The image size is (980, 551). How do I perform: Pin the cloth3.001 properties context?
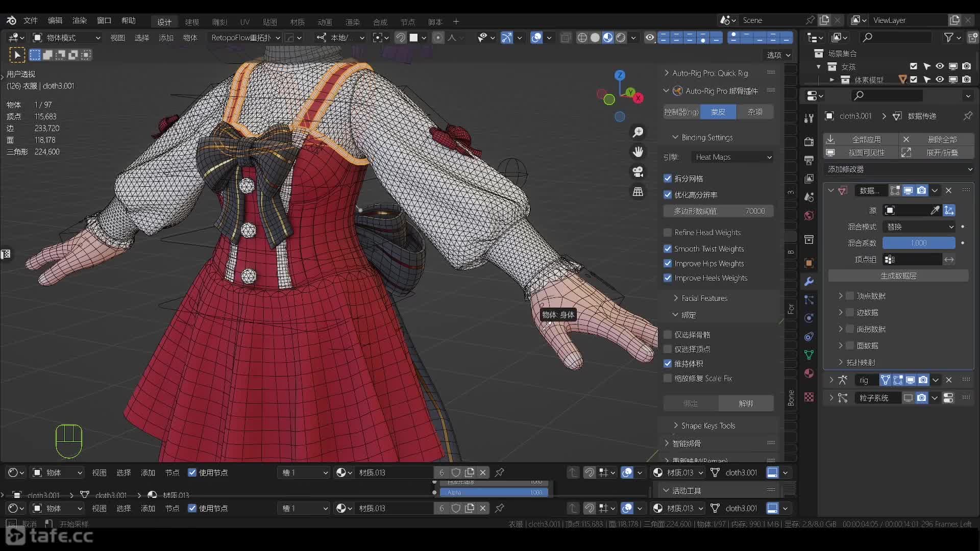click(x=968, y=116)
